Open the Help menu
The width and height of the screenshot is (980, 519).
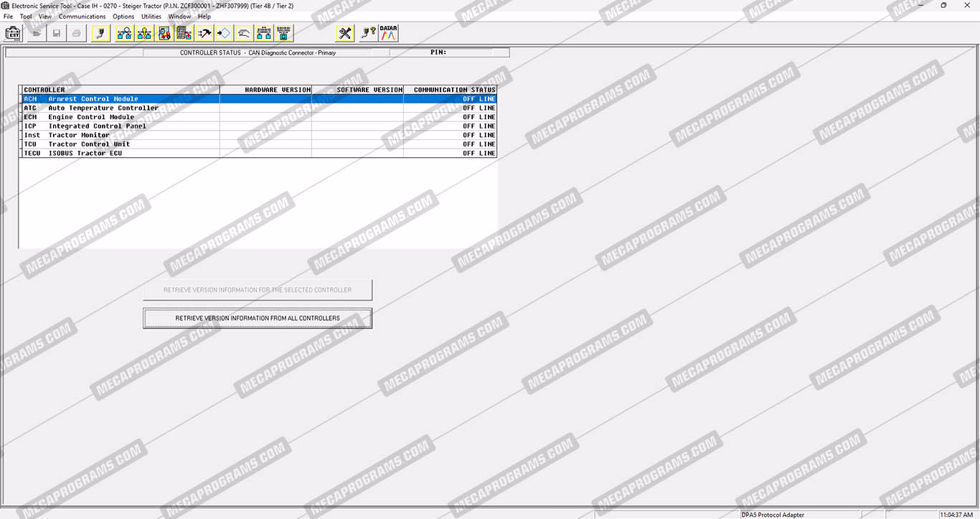tap(204, 17)
